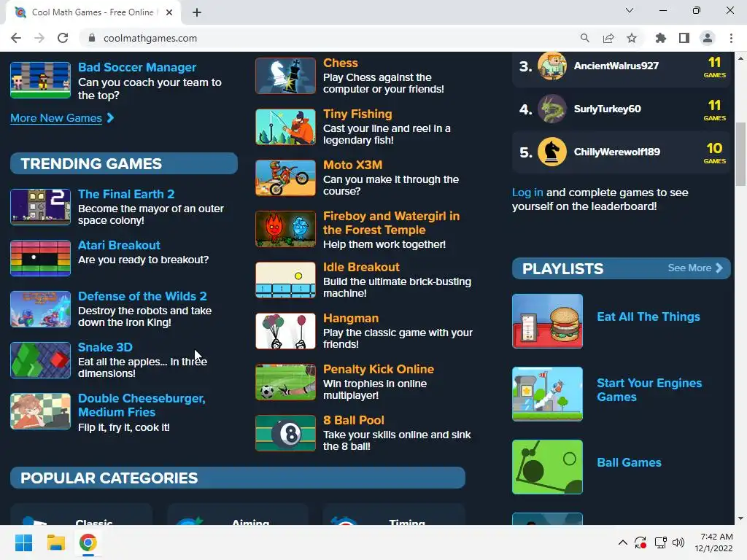
Task: Open the Chrome profile avatar
Action: (x=708, y=38)
